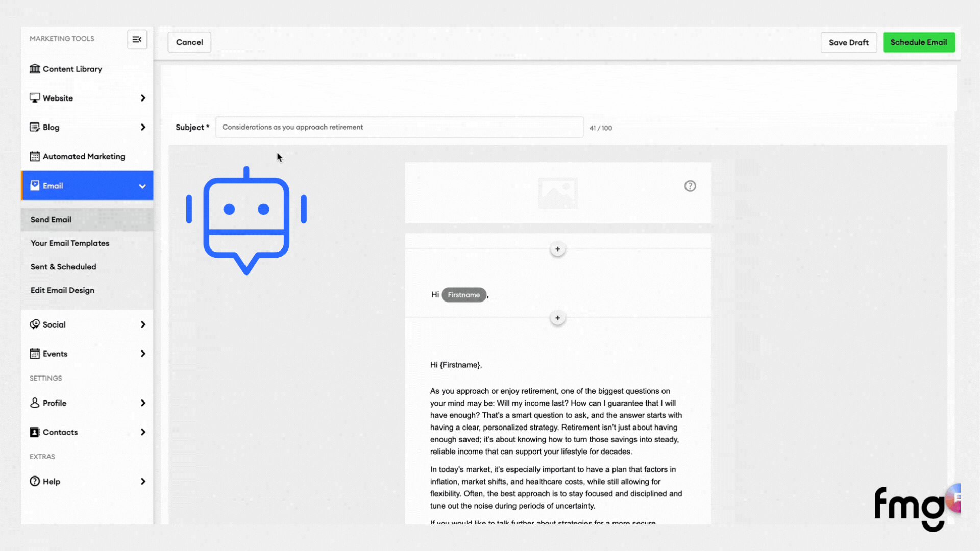This screenshot has width=980, height=551.
Task: Click the Automated Marketing calendar icon
Action: pos(35,157)
